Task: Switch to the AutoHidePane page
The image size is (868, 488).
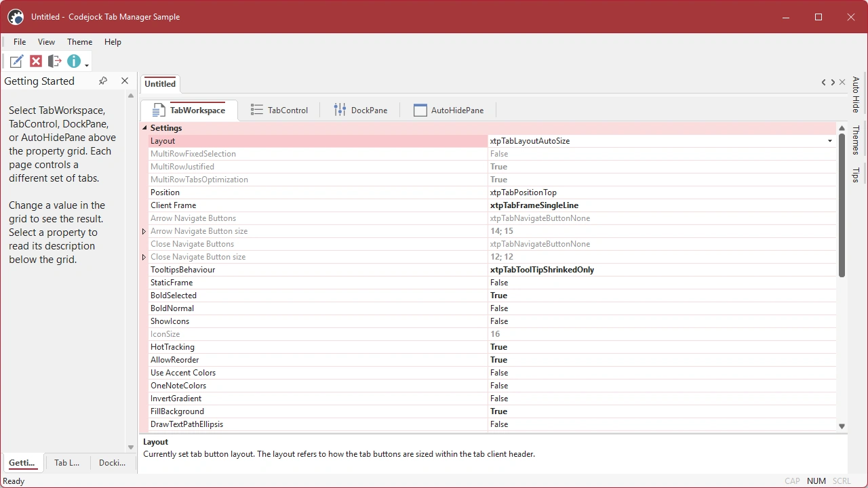Action: [448, 110]
